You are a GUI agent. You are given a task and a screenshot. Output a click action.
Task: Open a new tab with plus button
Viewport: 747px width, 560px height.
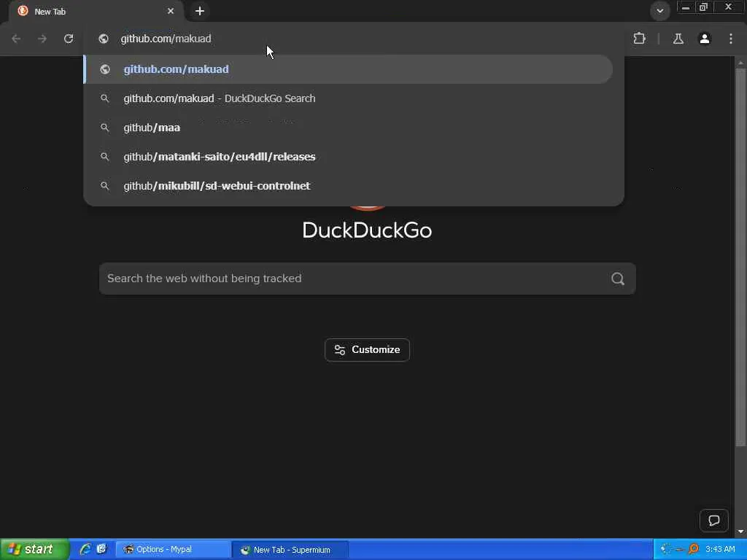[200, 11]
